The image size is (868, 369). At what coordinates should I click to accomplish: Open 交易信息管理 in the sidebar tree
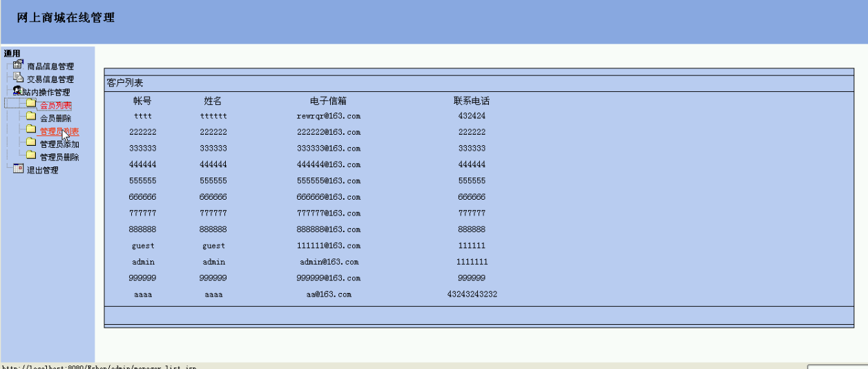tap(50, 79)
